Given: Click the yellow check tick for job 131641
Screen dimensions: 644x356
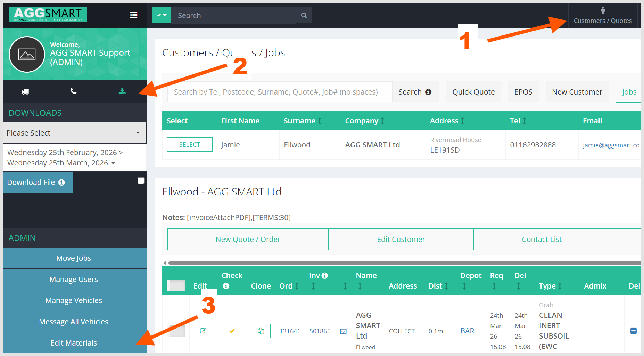Looking at the screenshot, I should point(232,331).
